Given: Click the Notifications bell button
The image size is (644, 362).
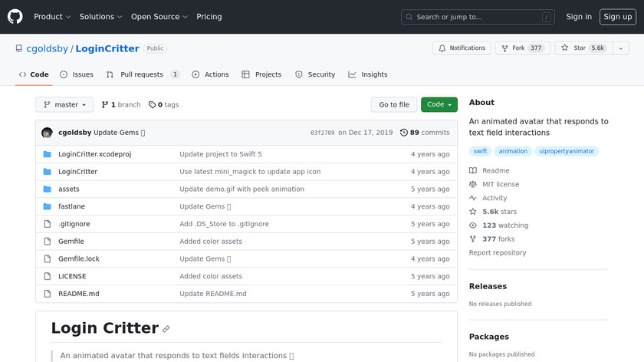Looking at the screenshot, I should coord(462,48).
